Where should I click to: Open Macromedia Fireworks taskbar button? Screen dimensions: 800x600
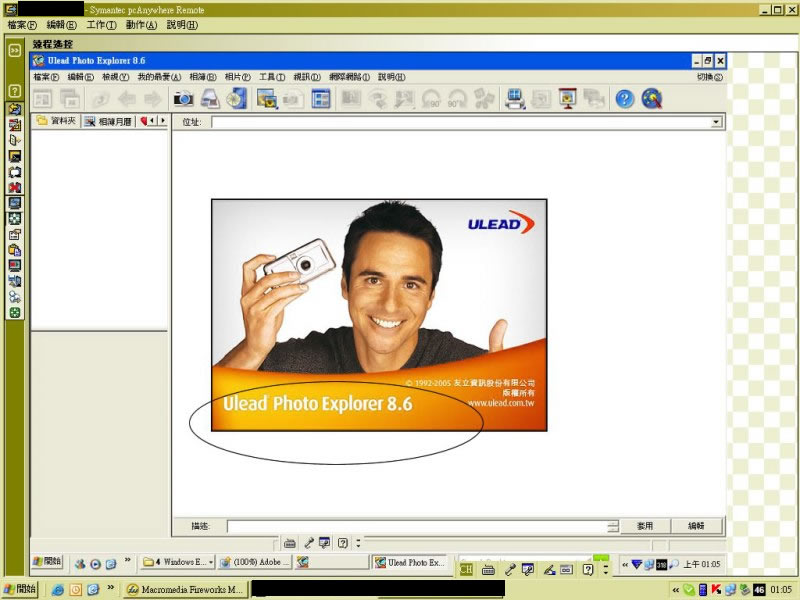click(x=186, y=589)
